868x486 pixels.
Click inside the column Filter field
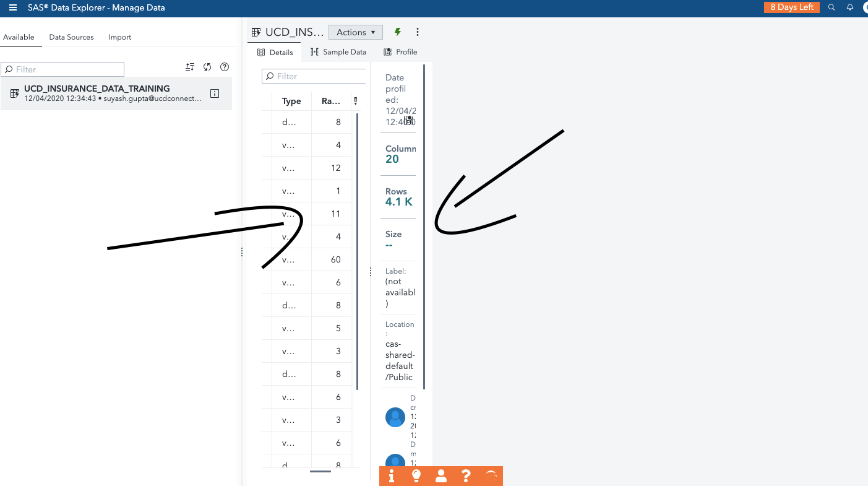314,76
